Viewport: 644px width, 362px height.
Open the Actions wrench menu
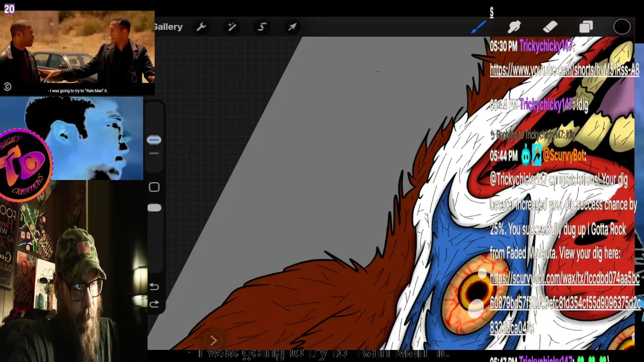tap(201, 27)
